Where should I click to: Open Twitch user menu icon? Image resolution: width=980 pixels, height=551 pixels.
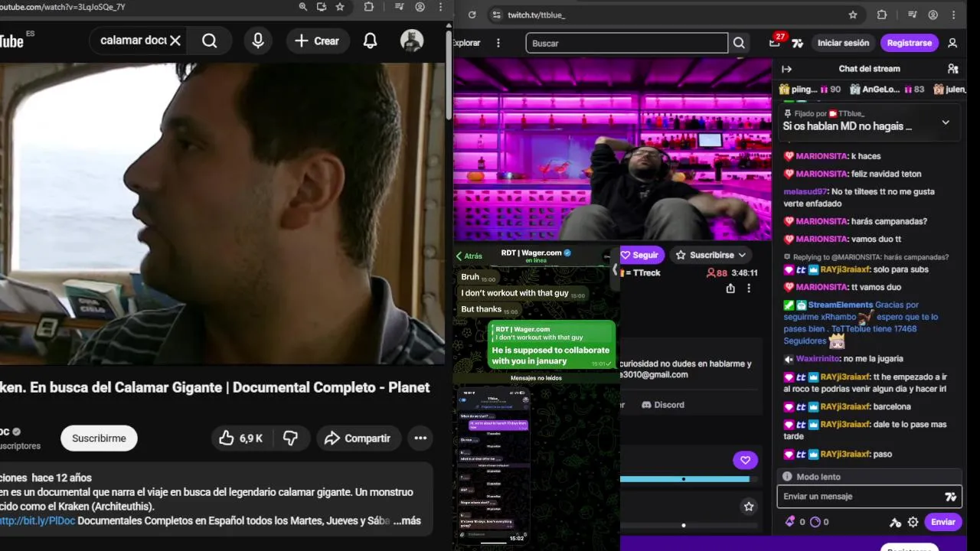point(952,43)
